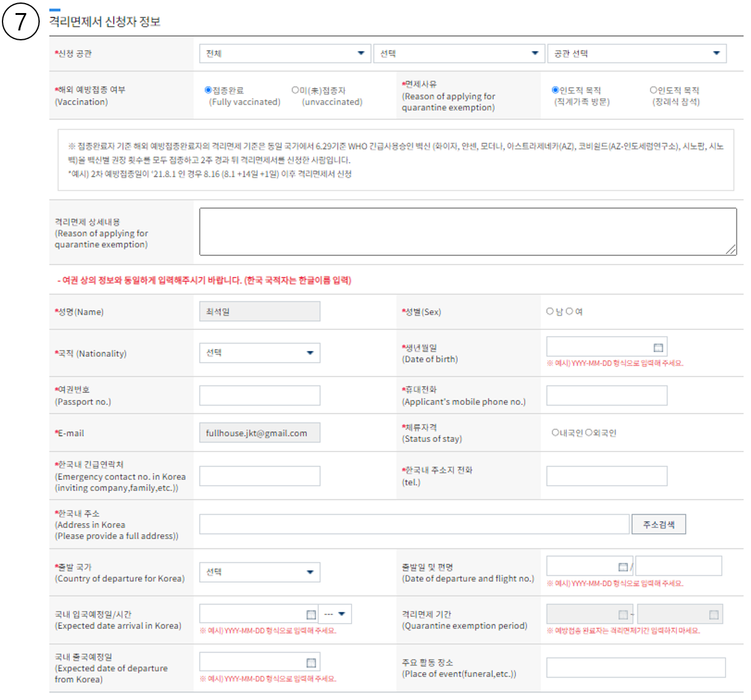This screenshot has width=751, height=700.
Task: Click the Passport no. input field
Action: click(260, 396)
